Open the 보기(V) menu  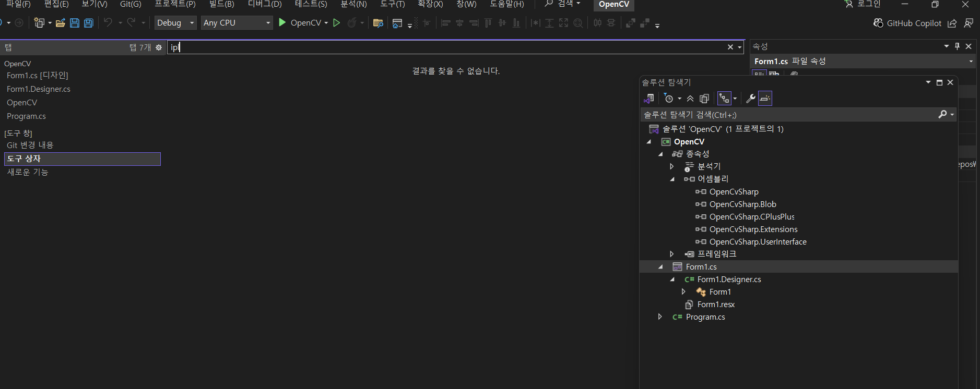point(95,4)
